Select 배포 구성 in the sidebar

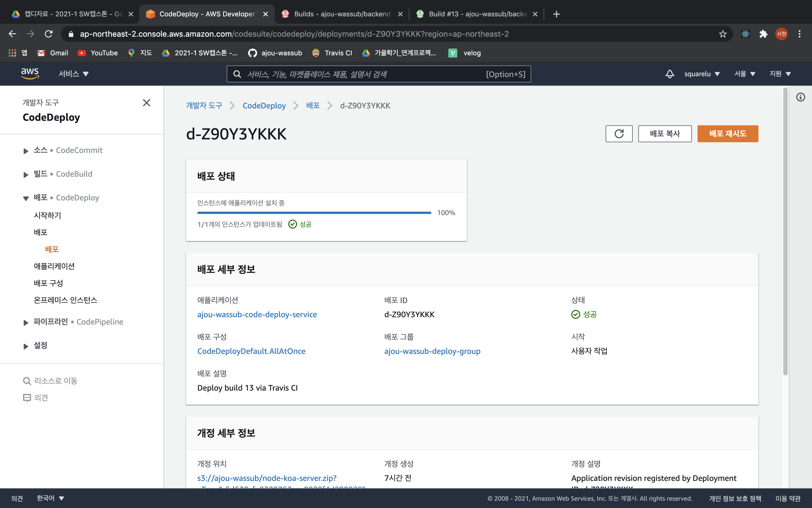coord(48,283)
